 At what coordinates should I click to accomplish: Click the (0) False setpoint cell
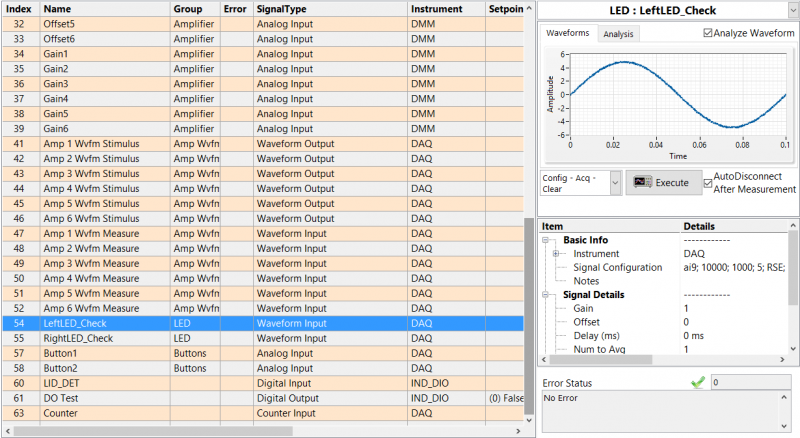[x=506, y=398]
